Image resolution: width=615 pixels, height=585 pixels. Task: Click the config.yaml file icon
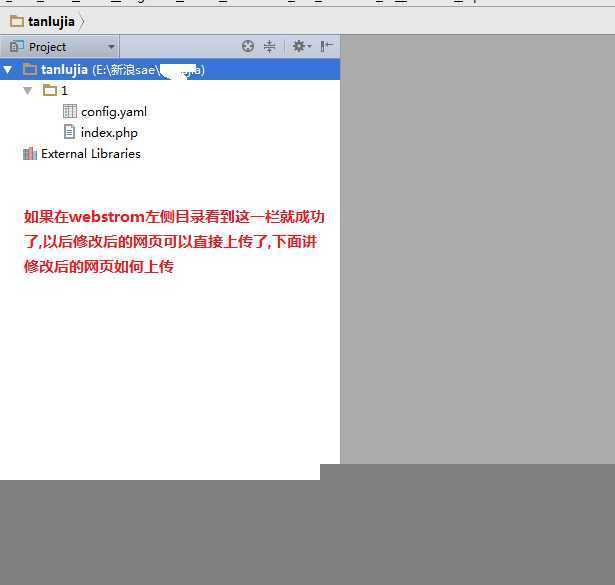pyautogui.click(x=70, y=111)
